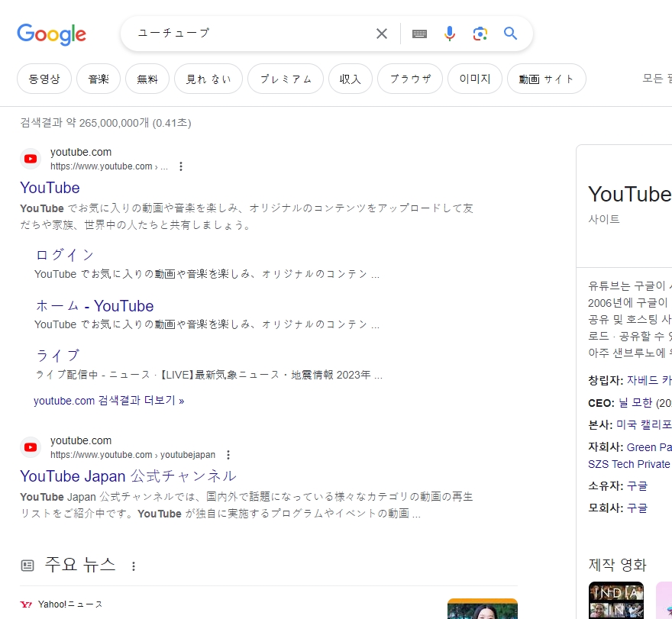Enable the 無料 filter chip

coord(147,79)
